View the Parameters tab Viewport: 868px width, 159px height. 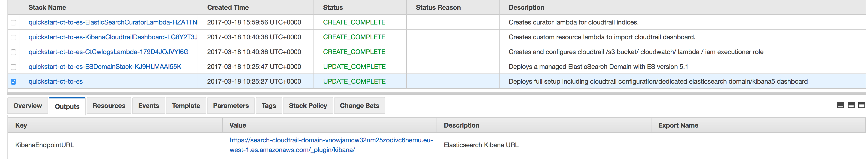(x=231, y=106)
